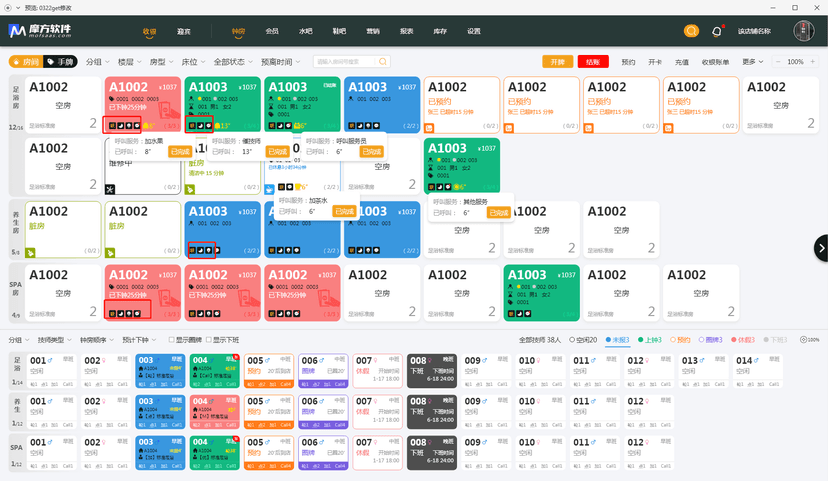Click the orange search icon in header
The width and height of the screenshot is (828, 481).
point(691,31)
